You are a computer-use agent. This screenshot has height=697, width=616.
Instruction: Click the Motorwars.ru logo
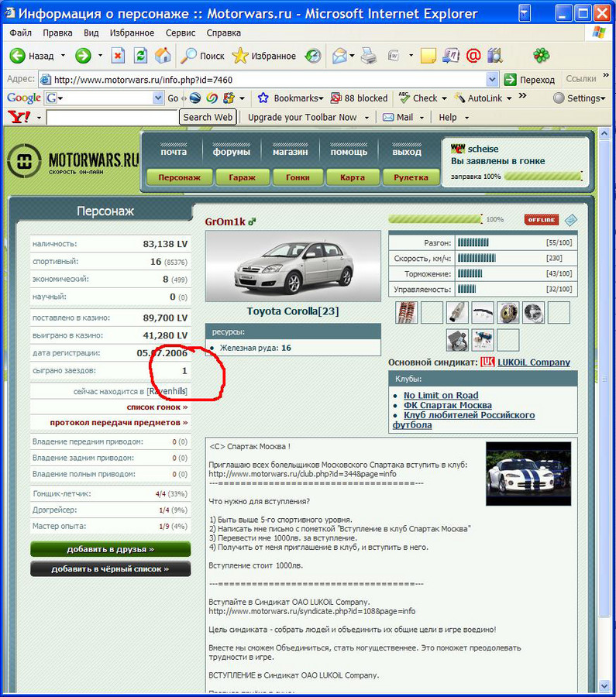[x=74, y=162]
